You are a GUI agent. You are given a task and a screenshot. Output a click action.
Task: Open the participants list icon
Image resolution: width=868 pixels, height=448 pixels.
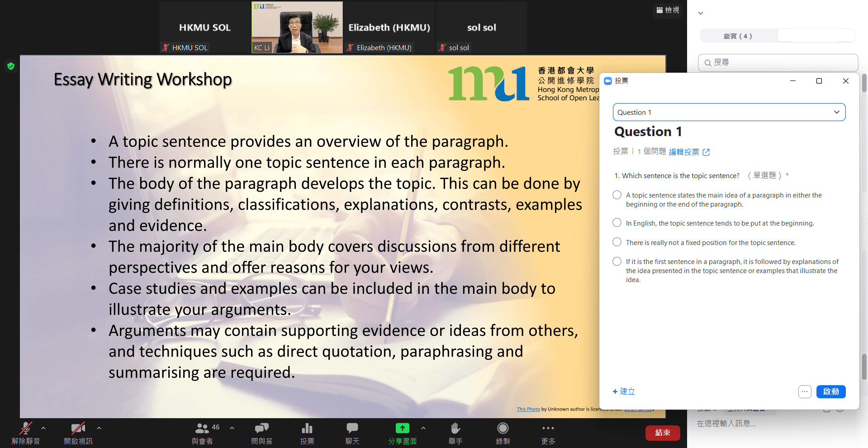tap(202, 429)
